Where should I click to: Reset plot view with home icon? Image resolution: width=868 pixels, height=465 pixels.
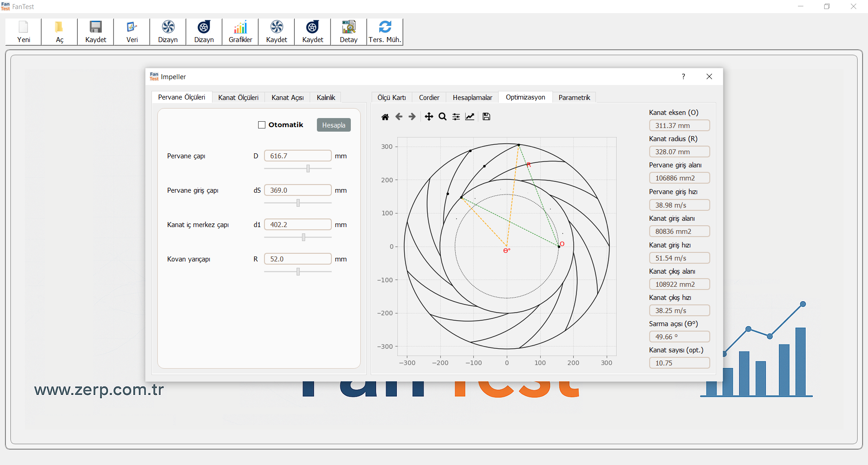click(385, 117)
